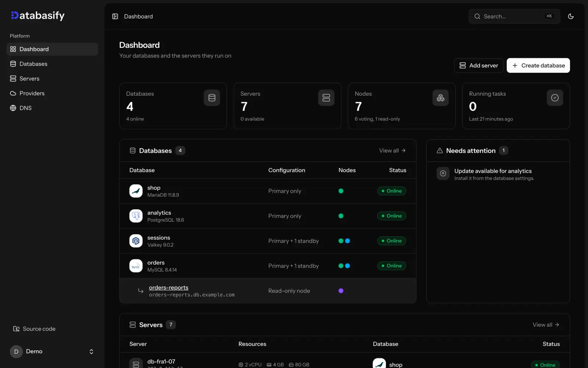Click the Needs attention warning icon

pos(440,151)
